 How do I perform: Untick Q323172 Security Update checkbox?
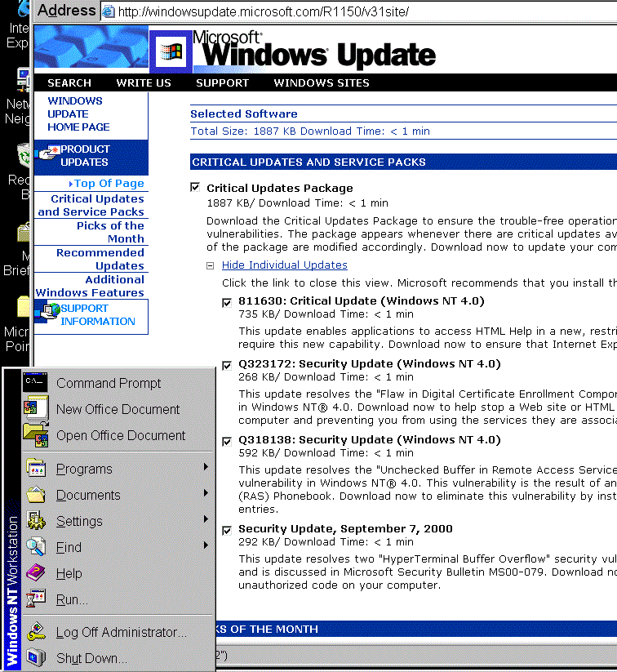click(227, 364)
